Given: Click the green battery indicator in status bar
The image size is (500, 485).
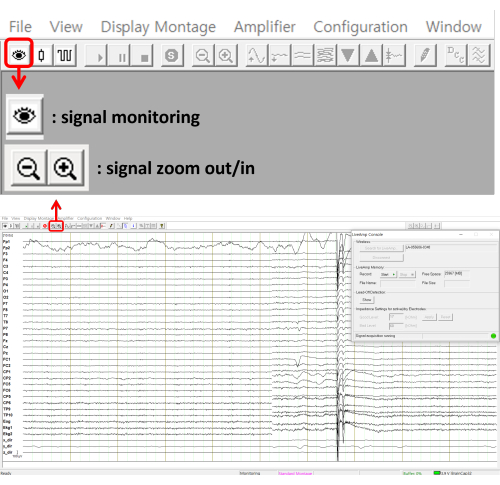Looking at the screenshot, I should [437, 473].
